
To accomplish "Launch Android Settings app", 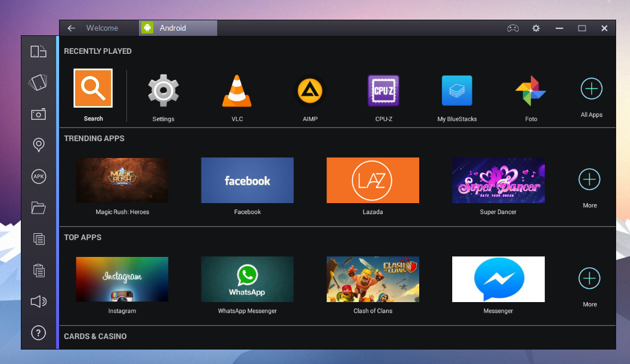I will click(x=163, y=90).
